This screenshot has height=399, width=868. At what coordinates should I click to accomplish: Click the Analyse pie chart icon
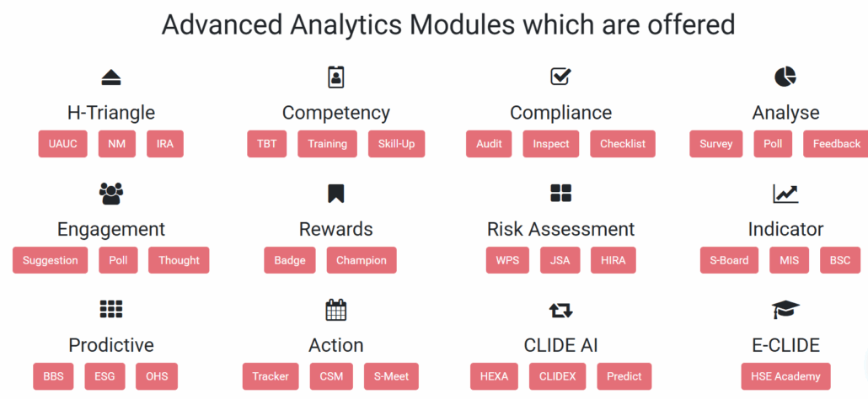pos(785,77)
